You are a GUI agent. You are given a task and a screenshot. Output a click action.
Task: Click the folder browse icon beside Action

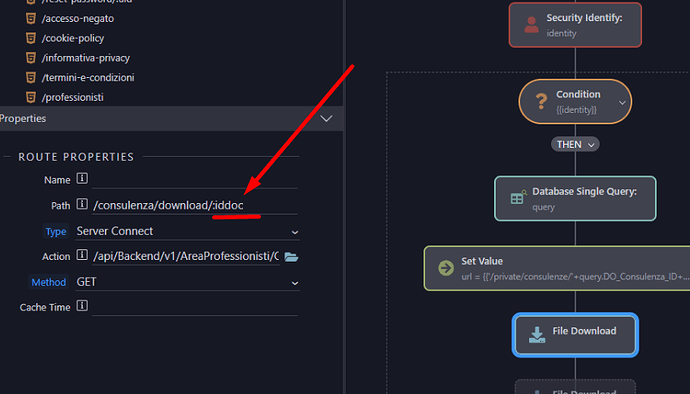coord(291,257)
